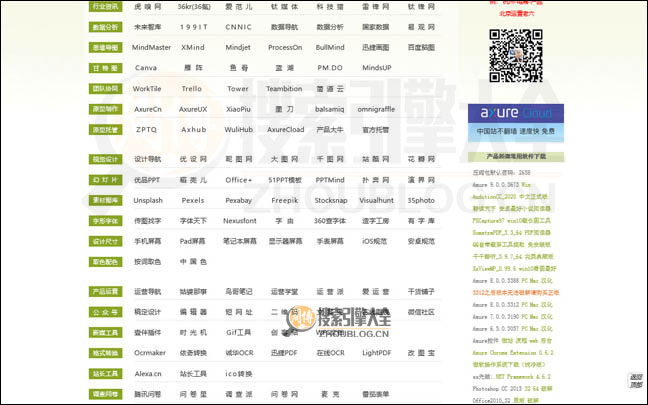
Task: Open the CNNIC link
Action: (x=238, y=27)
